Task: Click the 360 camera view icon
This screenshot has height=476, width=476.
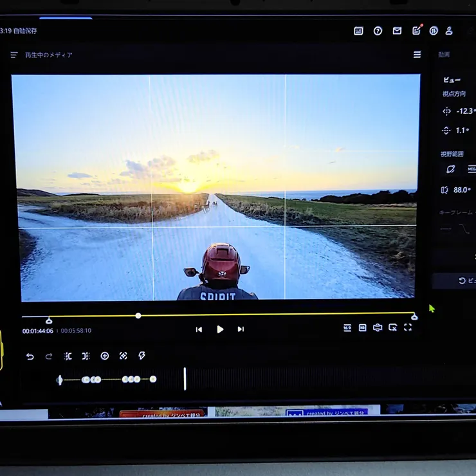Action: [378, 327]
